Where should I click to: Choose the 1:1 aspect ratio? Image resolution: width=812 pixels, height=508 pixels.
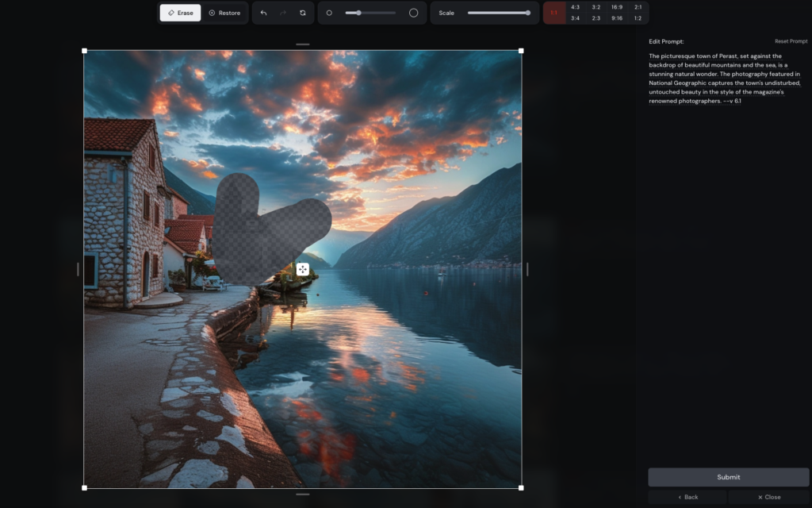pos(554,13)
